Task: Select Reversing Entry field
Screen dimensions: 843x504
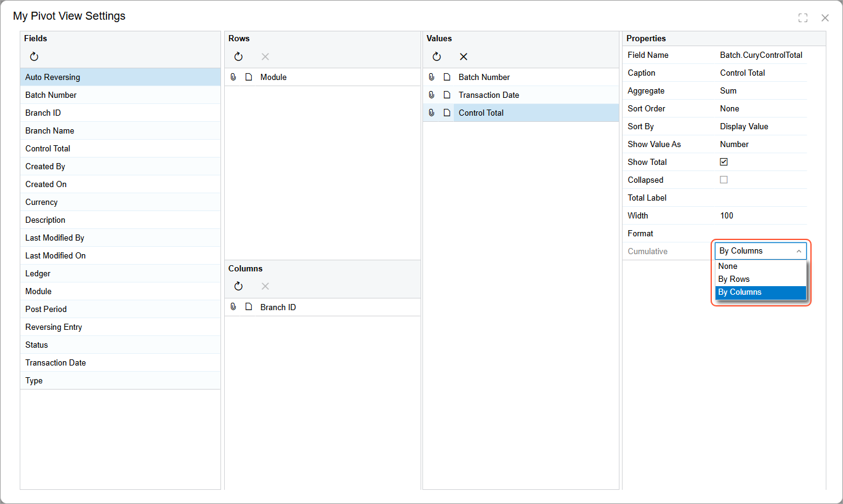Action: 120,327
